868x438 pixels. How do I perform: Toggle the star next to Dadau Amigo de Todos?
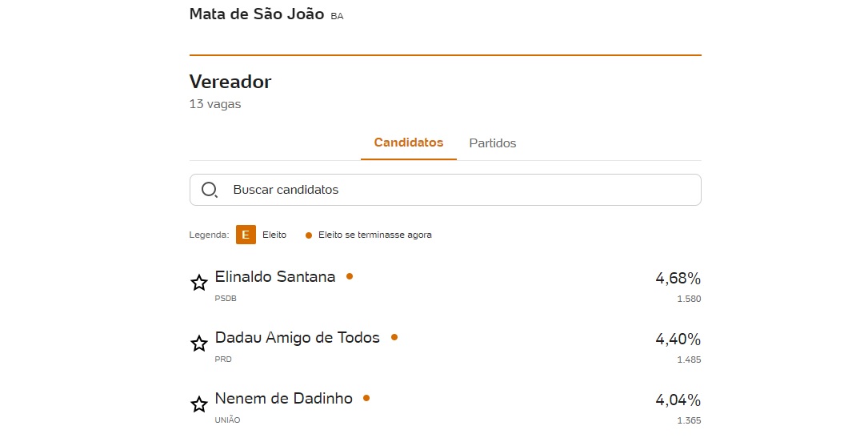[198, 344]
